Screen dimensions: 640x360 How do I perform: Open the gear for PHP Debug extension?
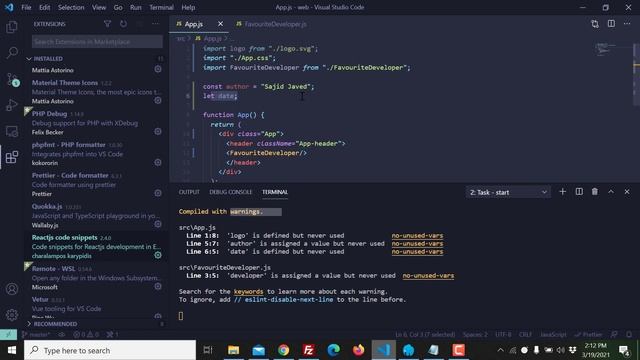(x=158, y=131)
